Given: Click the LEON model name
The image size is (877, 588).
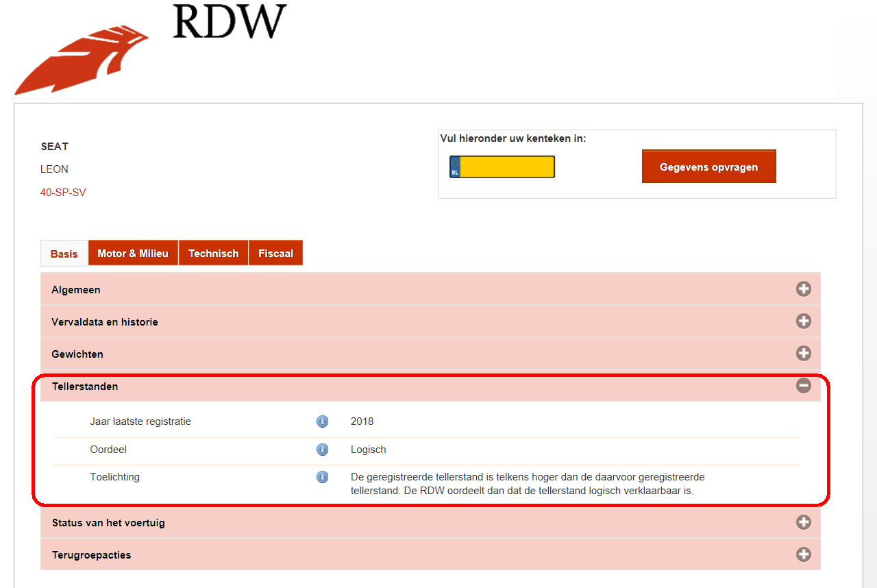Looking at the screenshot, I should coord(54,169).
